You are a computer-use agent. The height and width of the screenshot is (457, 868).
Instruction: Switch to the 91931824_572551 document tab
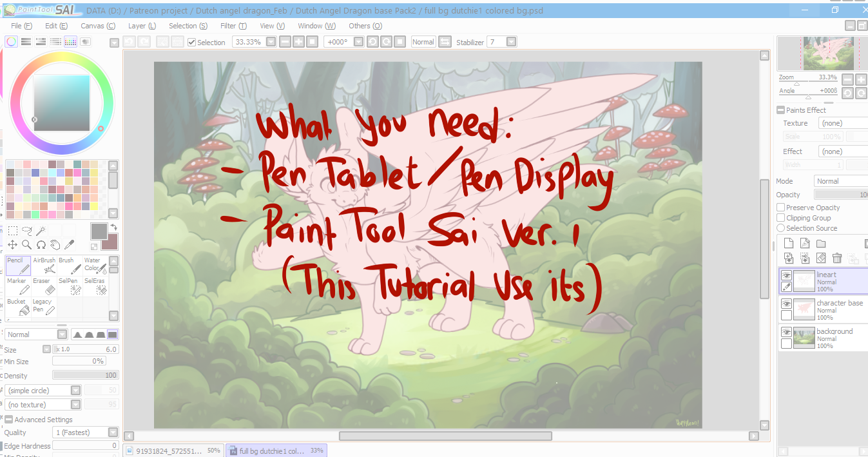[x=173, y=451]
